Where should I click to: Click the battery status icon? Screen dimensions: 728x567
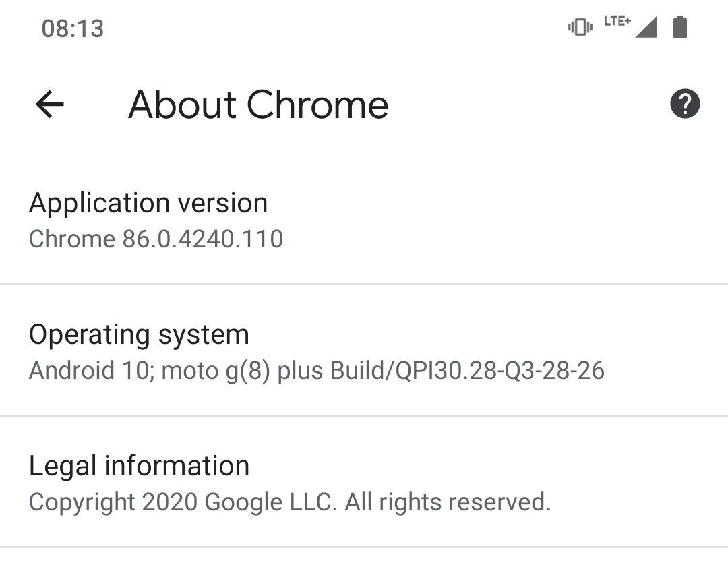(x=679, y=28)
